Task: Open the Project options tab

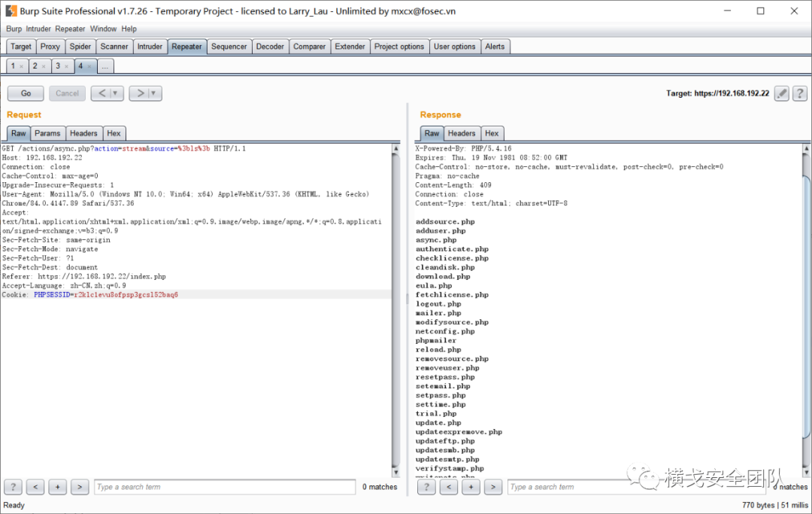Action: pos(399,47)
